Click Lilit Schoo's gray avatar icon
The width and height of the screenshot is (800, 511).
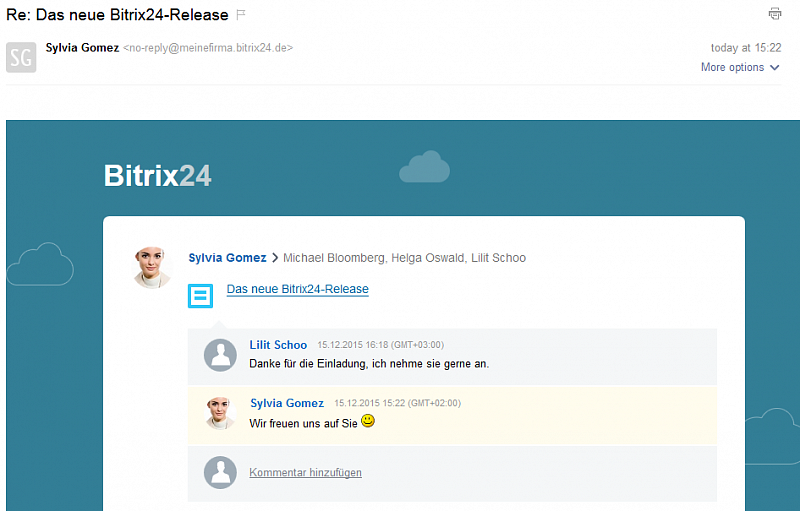(220, 355)
